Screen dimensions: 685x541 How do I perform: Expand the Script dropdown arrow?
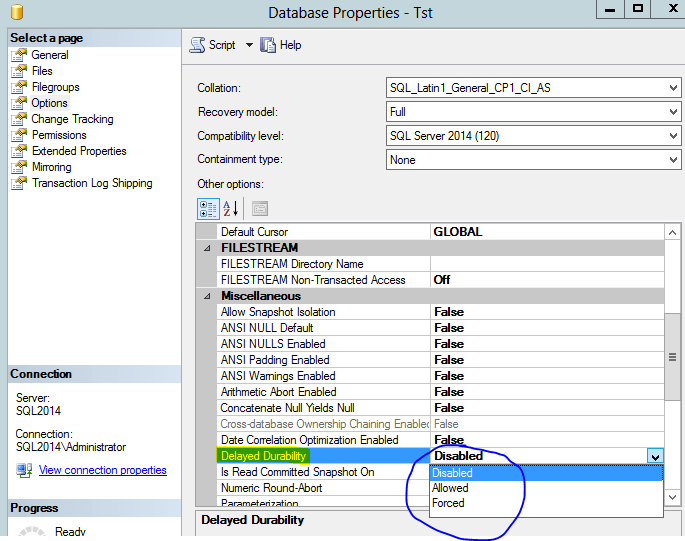click(249, 45)
